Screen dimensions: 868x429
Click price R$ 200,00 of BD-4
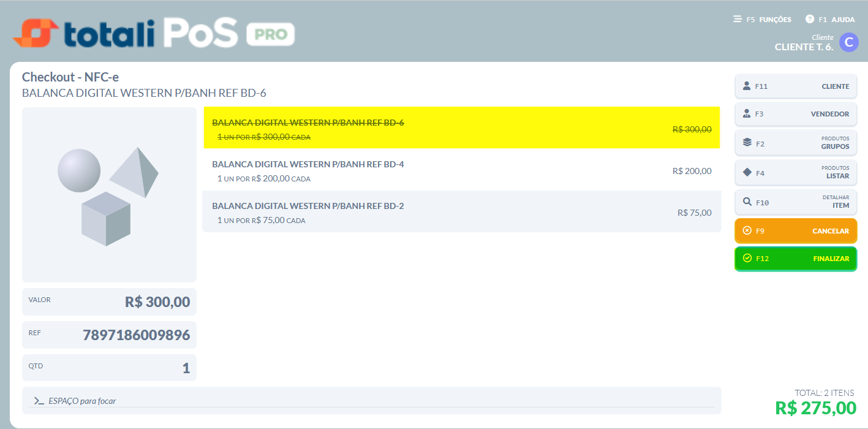click(x=692, y=171)
